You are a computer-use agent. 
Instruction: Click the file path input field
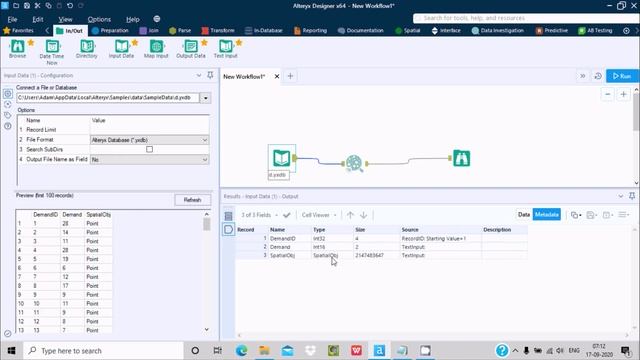point(108,98)
